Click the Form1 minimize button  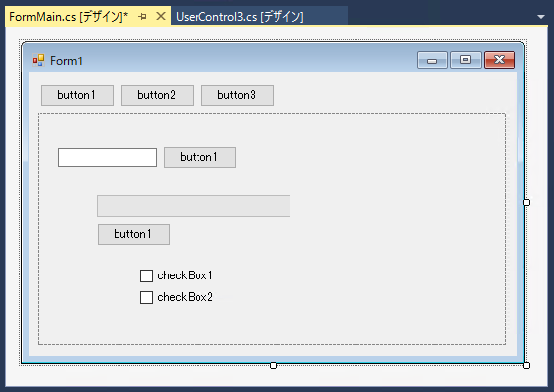coord(433,60)
